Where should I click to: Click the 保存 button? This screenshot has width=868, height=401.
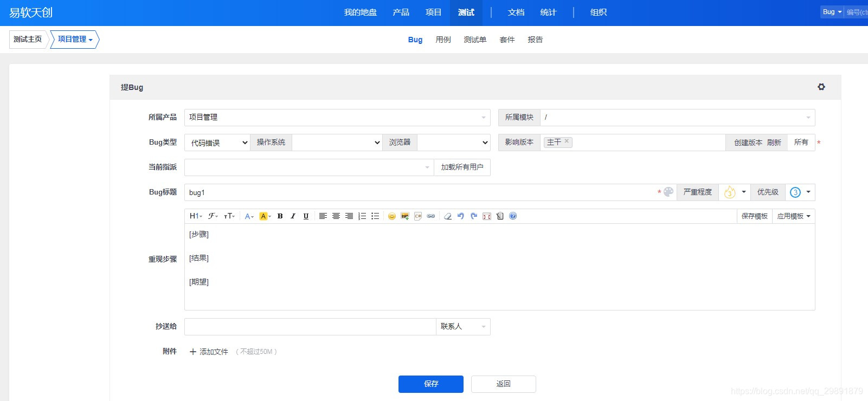[x=431, y=384]
